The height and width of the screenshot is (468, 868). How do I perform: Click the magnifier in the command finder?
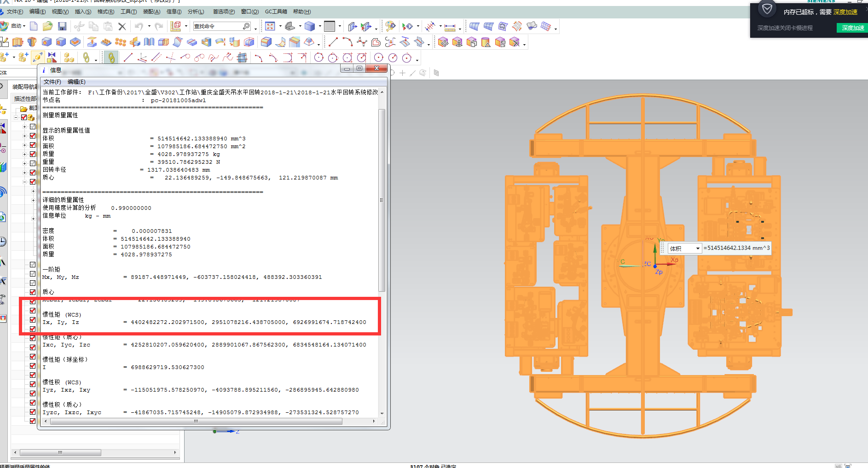click(x=246, y=26)
